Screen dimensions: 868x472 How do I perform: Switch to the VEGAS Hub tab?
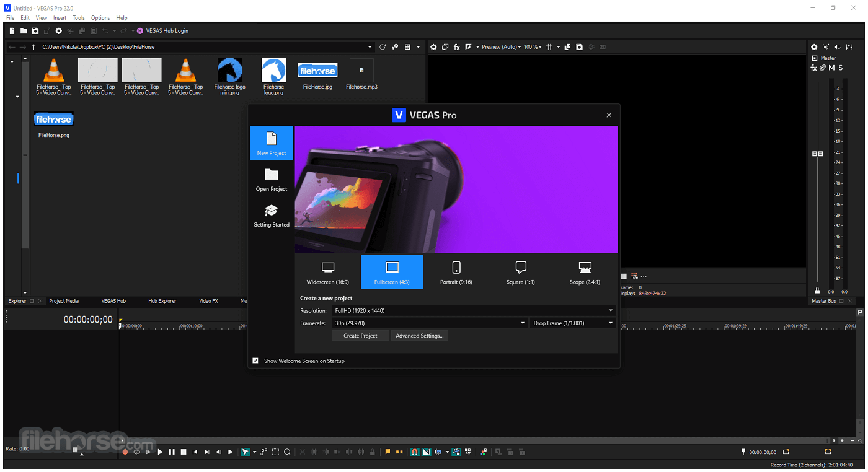click(x=113, y=301)
